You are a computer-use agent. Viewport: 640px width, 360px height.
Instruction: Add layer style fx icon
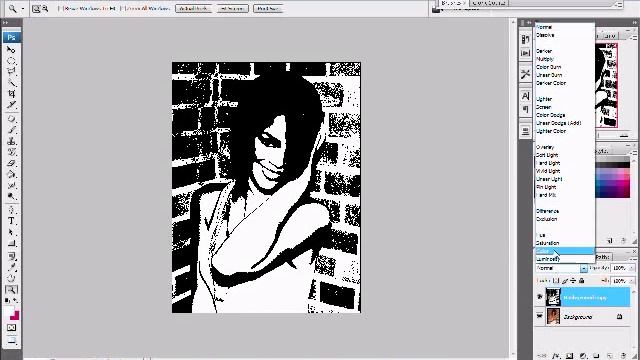coord(556,356)
